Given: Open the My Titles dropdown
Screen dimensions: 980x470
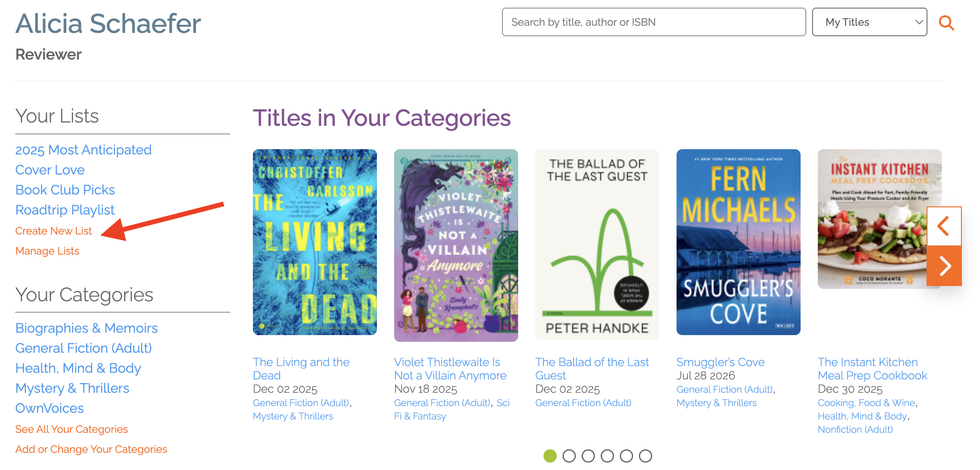Looking at the screenshot, I should point(869,22).
